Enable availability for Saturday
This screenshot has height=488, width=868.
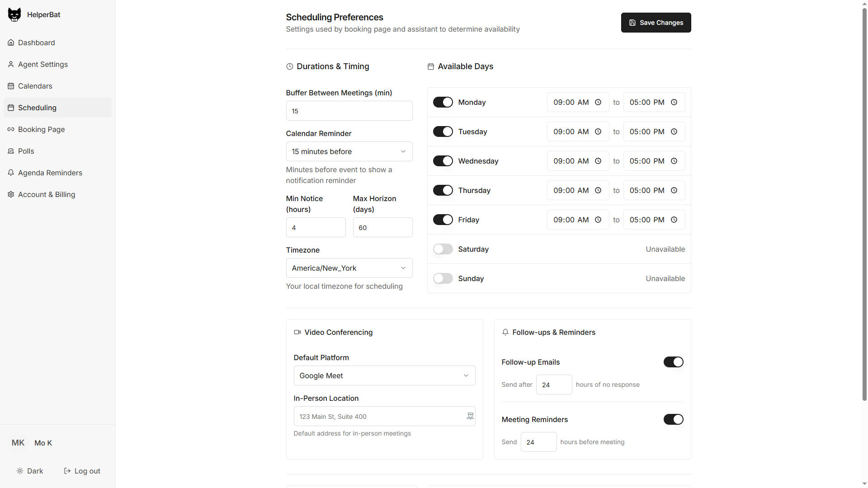click(443, 249)
